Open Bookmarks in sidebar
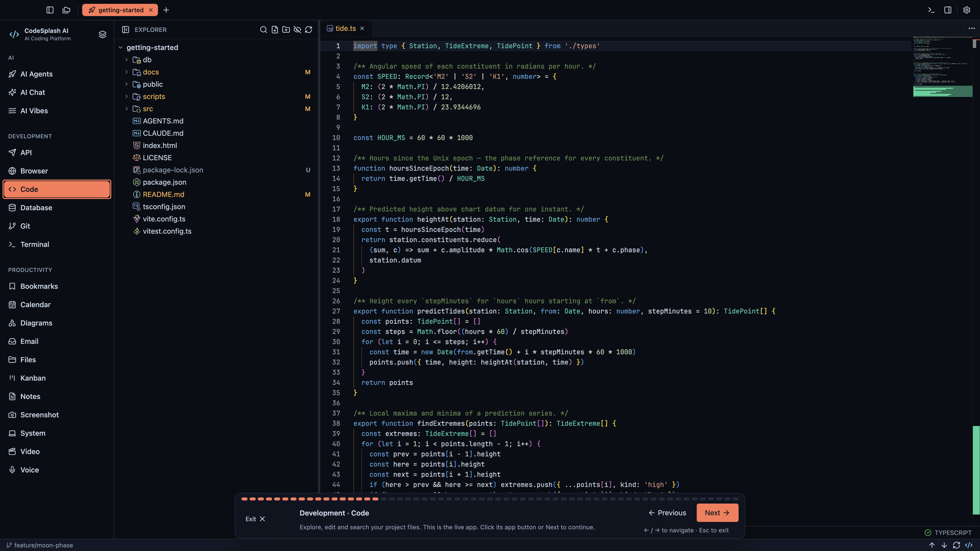Viewport: 980px width, 551px height. point(57,286)
